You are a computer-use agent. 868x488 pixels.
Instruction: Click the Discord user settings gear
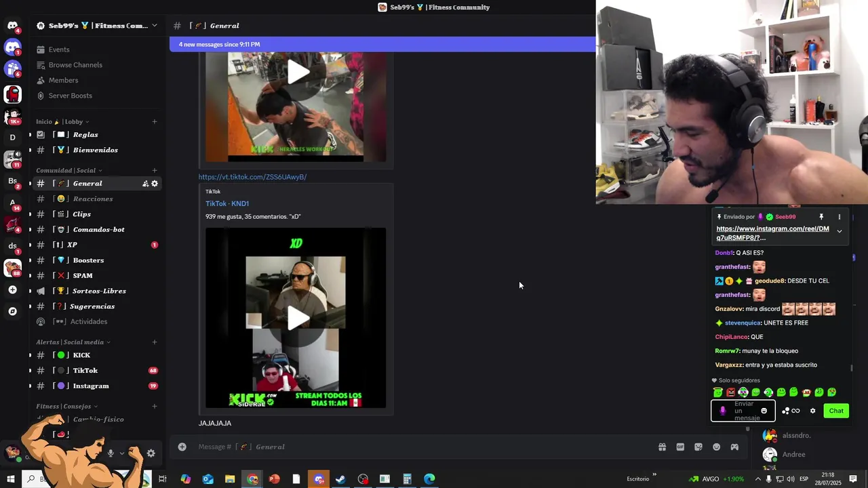pyautogui.click(x=151, y=453)
